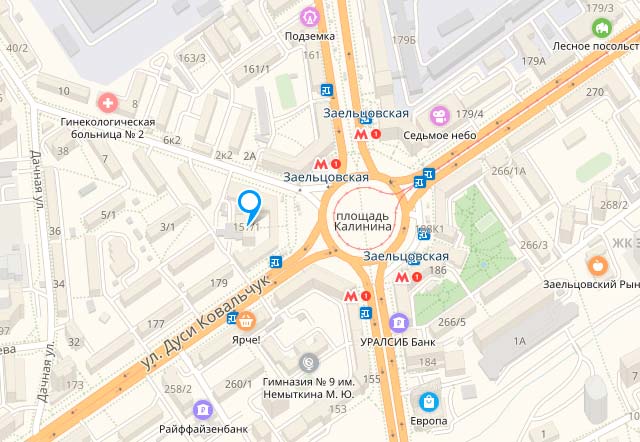640x442 pixels.
Task: Open the УРАЛСИБ Банк ruble icon
Action: 399,323
